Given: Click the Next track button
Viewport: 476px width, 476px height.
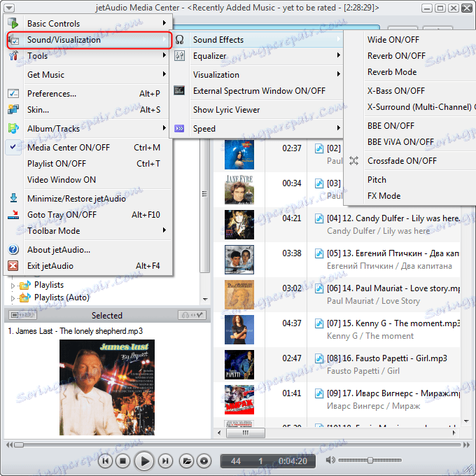Looking at the screenshot, I should 165,461.
